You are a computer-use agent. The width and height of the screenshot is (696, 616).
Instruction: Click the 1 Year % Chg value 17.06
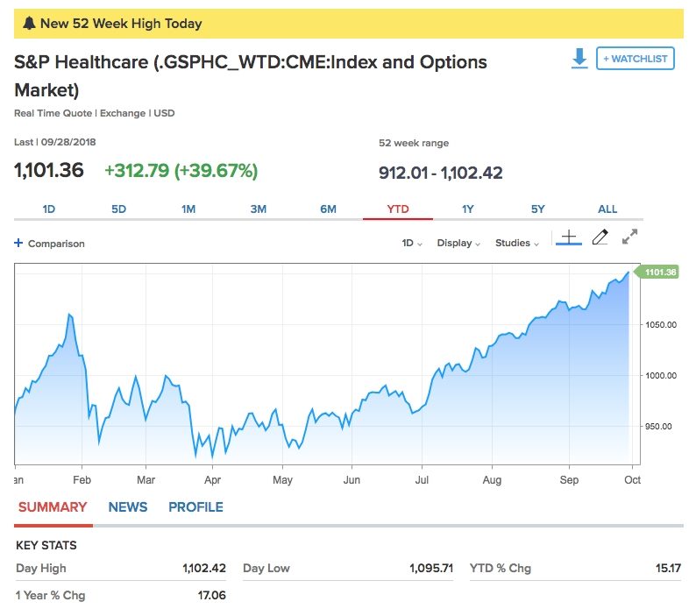coord(212,595)
